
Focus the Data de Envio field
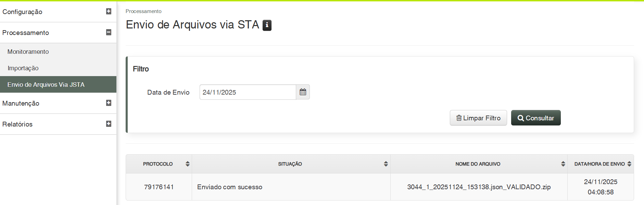coord(248,92)
